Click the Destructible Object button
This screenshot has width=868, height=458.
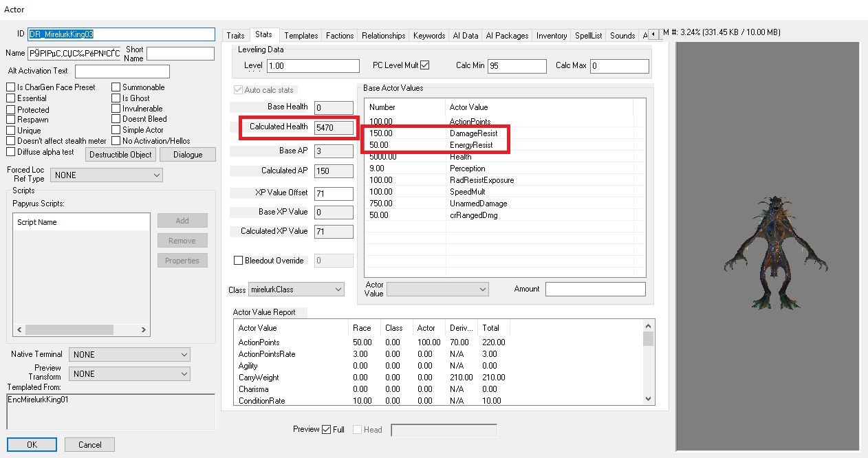point(121,155)
